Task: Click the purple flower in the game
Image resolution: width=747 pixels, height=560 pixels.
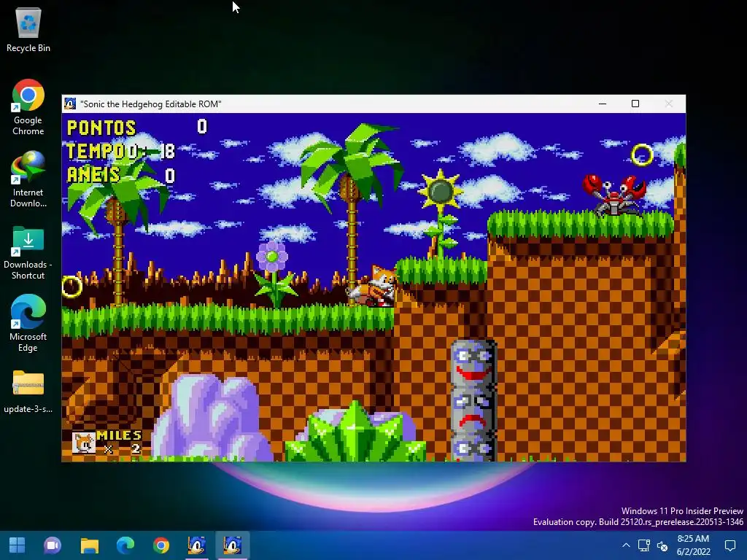Action: [x=272, y=257]
